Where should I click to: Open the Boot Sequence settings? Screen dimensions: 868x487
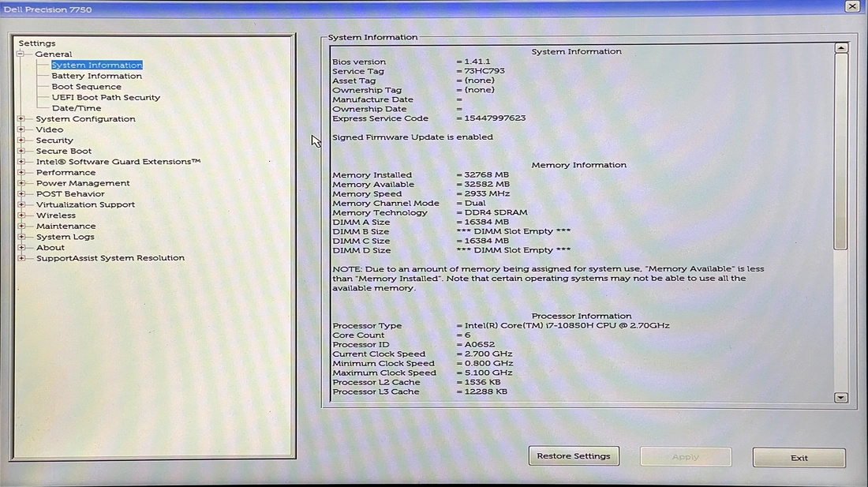click(85, 86)
